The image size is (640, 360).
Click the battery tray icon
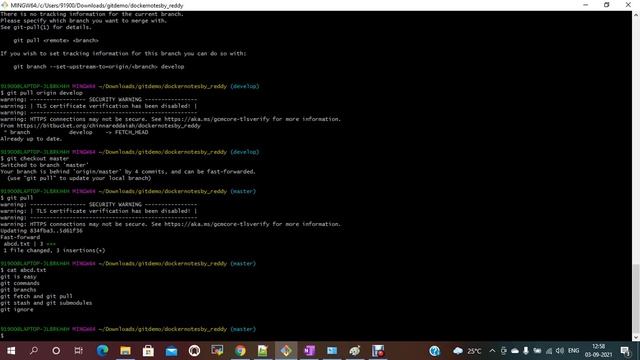(537, 351)
